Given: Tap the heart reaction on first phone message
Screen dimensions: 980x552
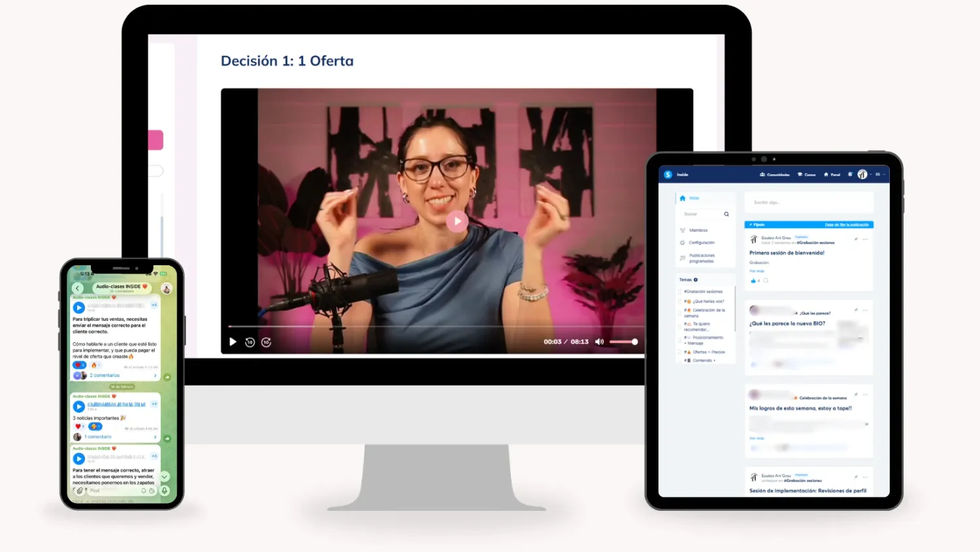Looking at the screenshot, I should (x=79, y=365).
